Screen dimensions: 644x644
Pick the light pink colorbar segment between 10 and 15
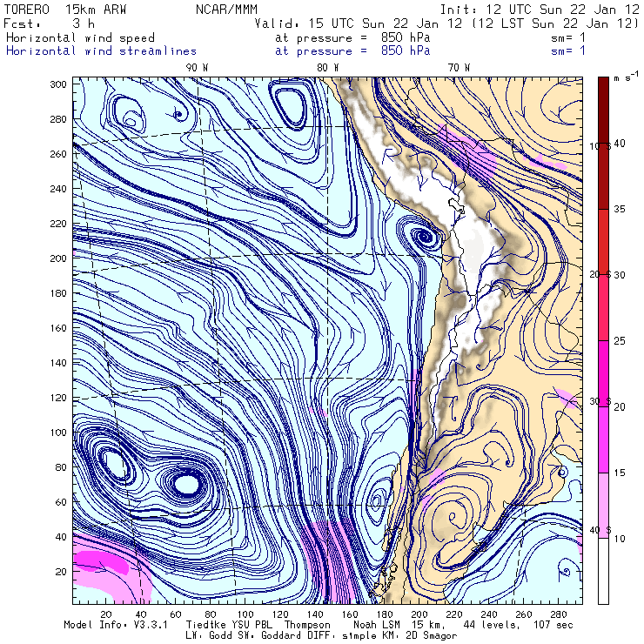point(603,506)
